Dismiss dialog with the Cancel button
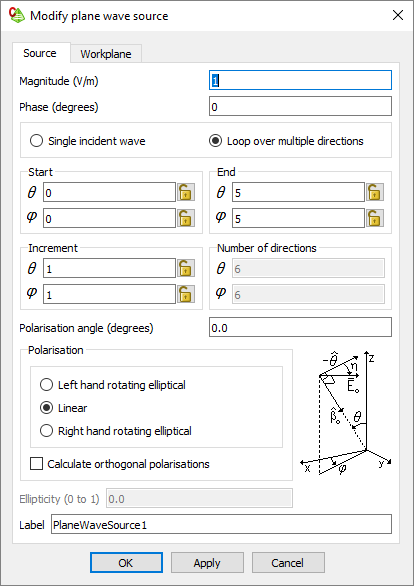414x586 pixels. (288, 562)
